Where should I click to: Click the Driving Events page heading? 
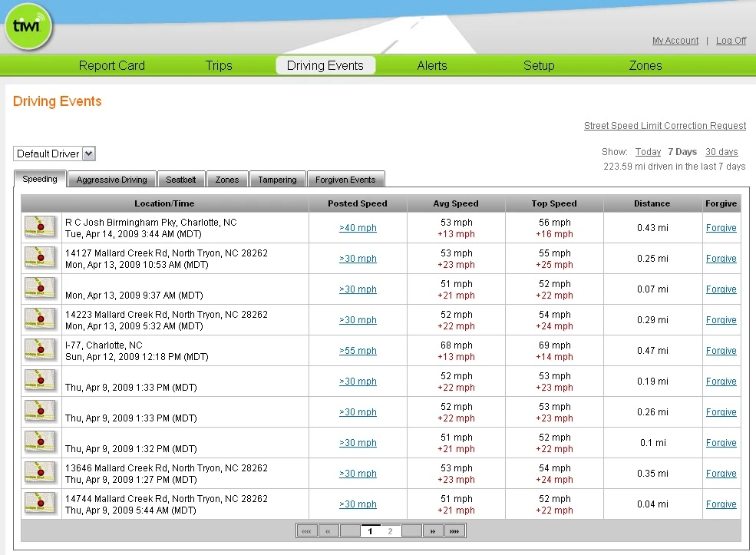coord(58,101)
